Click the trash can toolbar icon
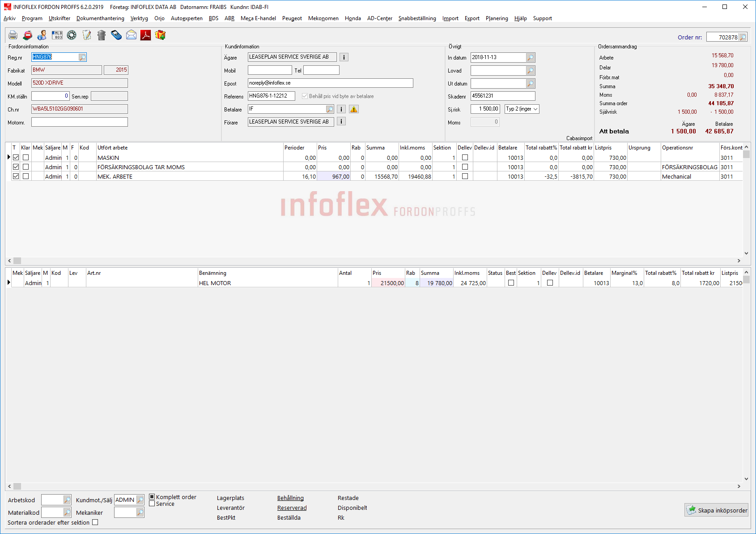 [x=102, y=35]
